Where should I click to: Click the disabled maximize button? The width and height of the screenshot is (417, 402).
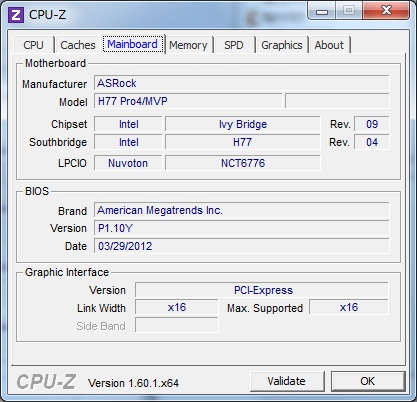pyautogui.click(x=349, y=11)
